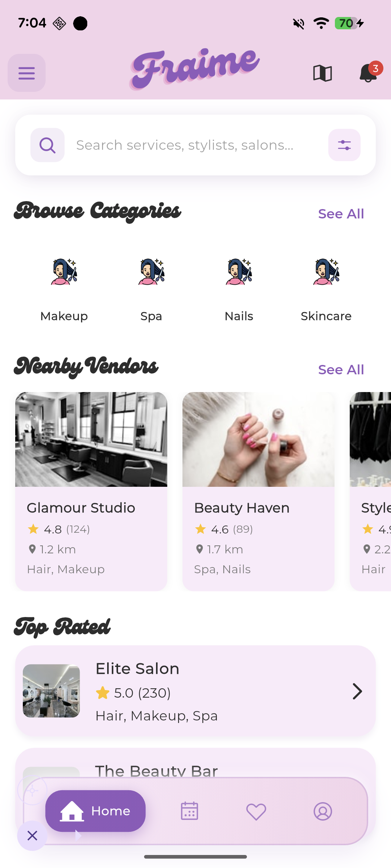Tap the search magnifier icon
The width and height of the screenshot is (391, 868).
pyautogui.click(x=47, y=145)
